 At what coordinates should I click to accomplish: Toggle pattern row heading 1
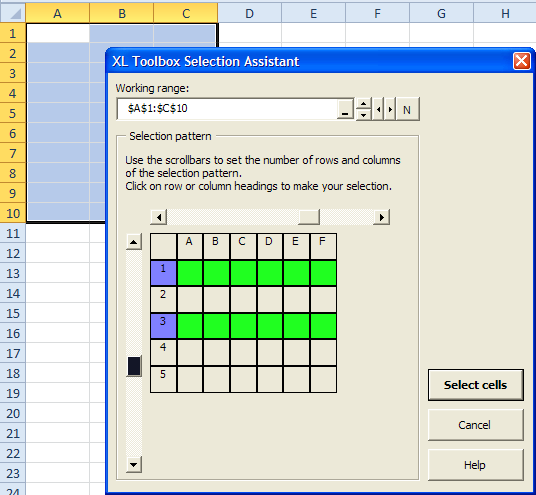[x=163, y=273]
